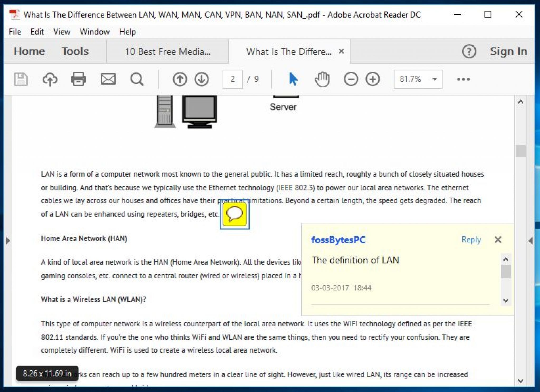Open the search magnifier tool
The width and height of the screenshot is (540, 392).
point(137,79)
